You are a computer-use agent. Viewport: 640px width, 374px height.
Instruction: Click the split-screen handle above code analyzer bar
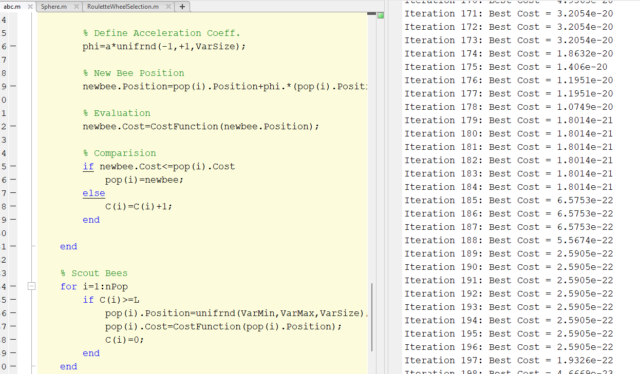click(x=371, y=13)
